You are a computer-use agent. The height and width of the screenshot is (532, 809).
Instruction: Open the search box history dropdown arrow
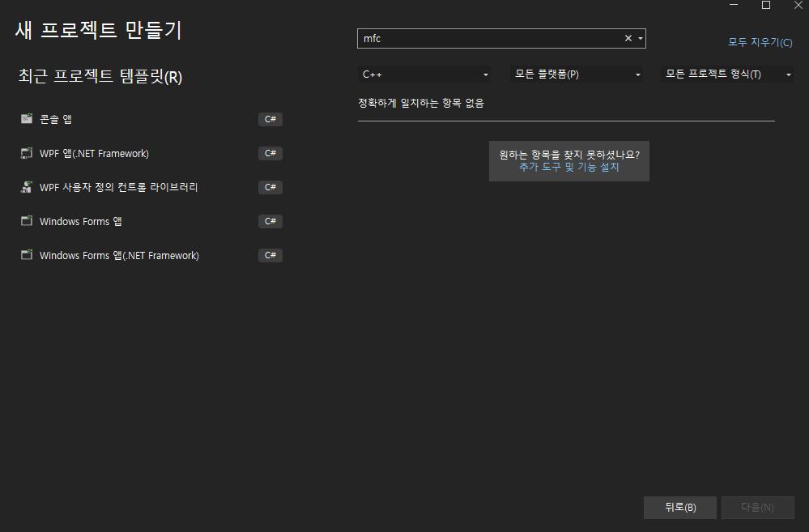click(640, 38)
